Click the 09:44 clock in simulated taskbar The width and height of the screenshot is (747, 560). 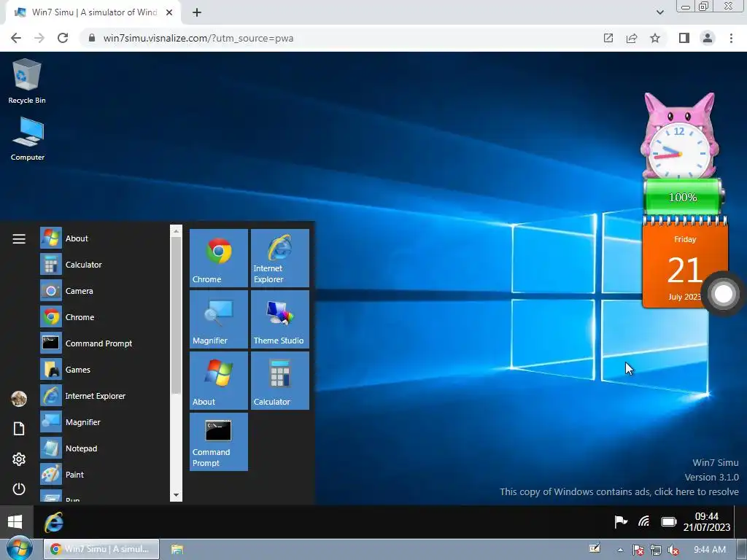click(x=706, y=522)
